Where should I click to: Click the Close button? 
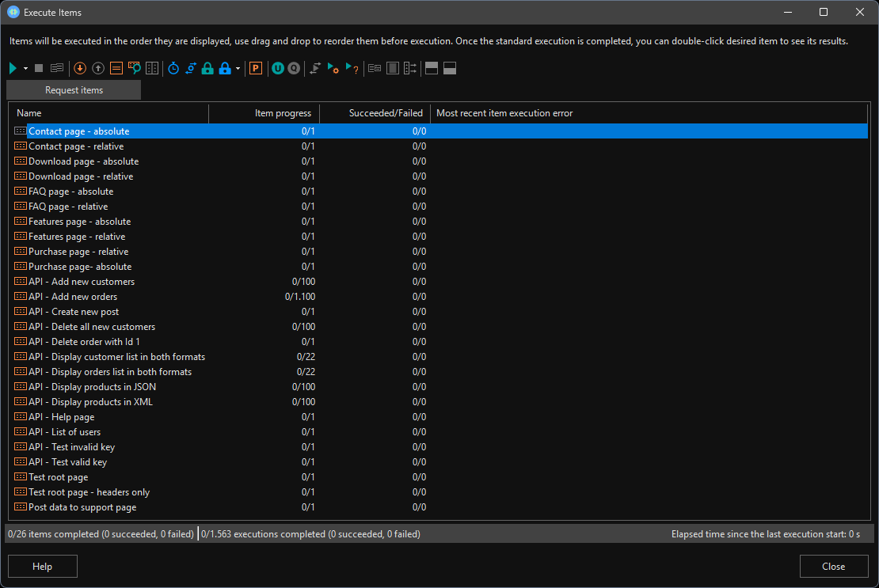833,566
